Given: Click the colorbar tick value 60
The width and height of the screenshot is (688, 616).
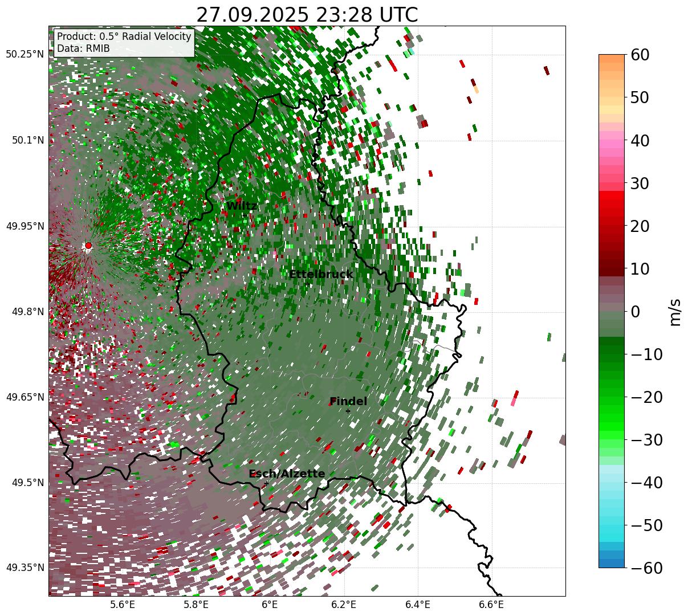Looking at the screenshot, I should click(x=639, y=55).
